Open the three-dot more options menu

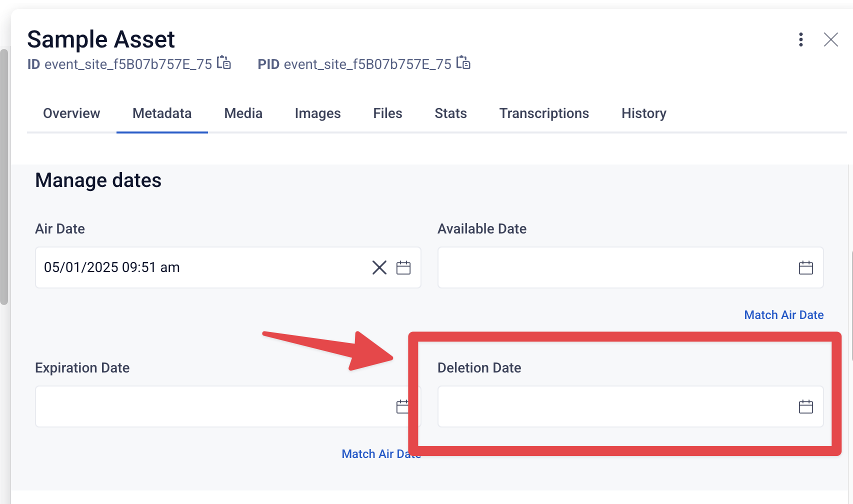tap(801, 39)
